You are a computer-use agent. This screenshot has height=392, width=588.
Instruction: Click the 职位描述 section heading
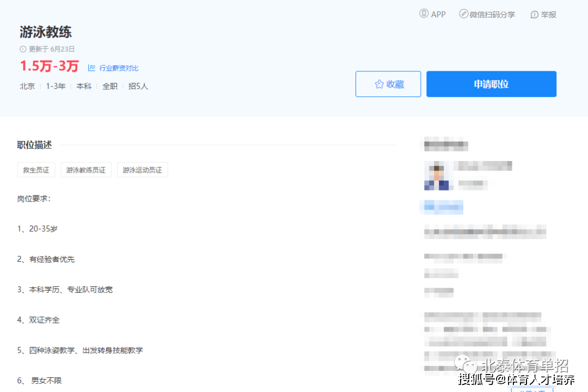tap(34, 145)
